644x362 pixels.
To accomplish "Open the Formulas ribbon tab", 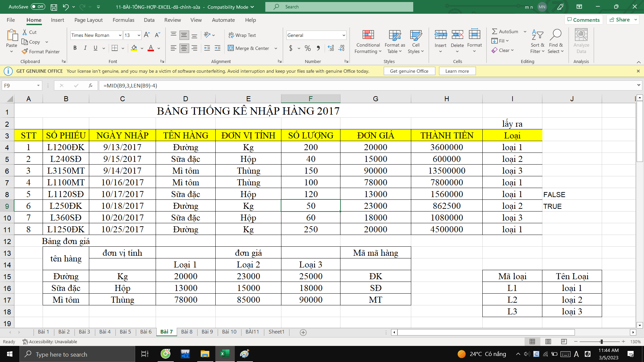I will [123, 20].
